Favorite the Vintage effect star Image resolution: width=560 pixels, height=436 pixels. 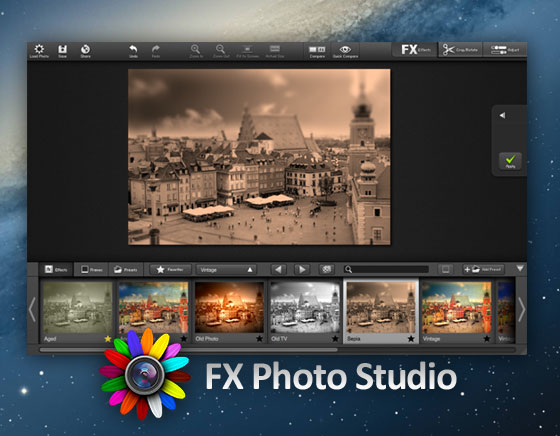click(x=487, y=339)
